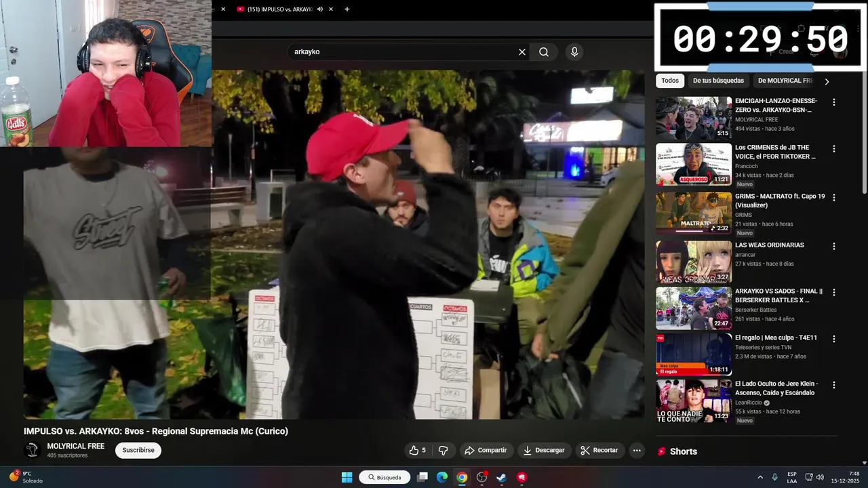Select the De MOLYRICAL FREE chip

[784, 81]
